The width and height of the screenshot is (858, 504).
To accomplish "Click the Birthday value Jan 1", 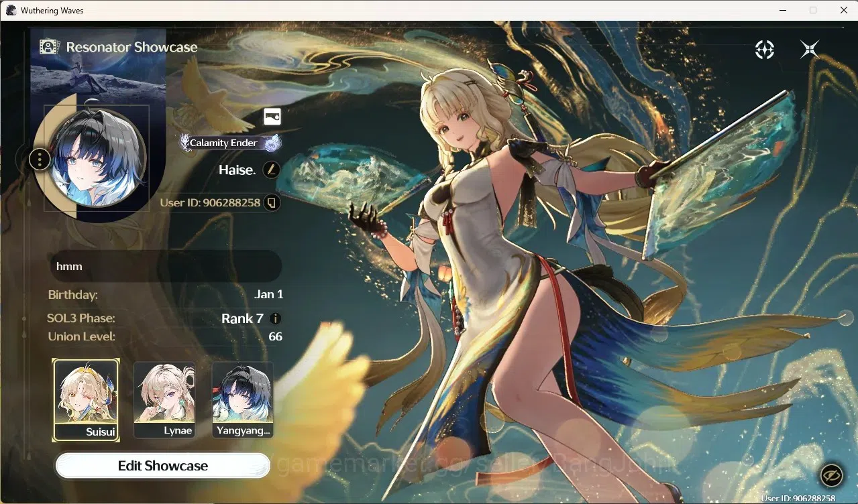I will click(268, 294).
